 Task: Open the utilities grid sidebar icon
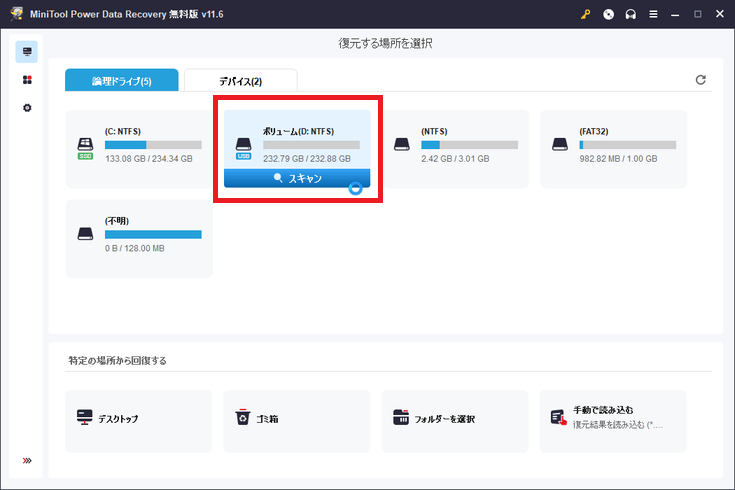(x=27, y=79)
